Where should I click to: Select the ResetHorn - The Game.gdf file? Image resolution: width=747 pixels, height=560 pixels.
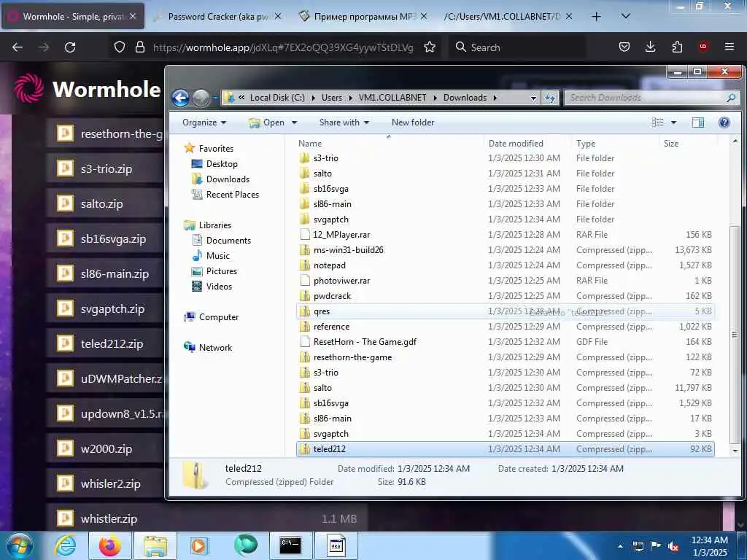pyautogui.click(x=505, y=342)
